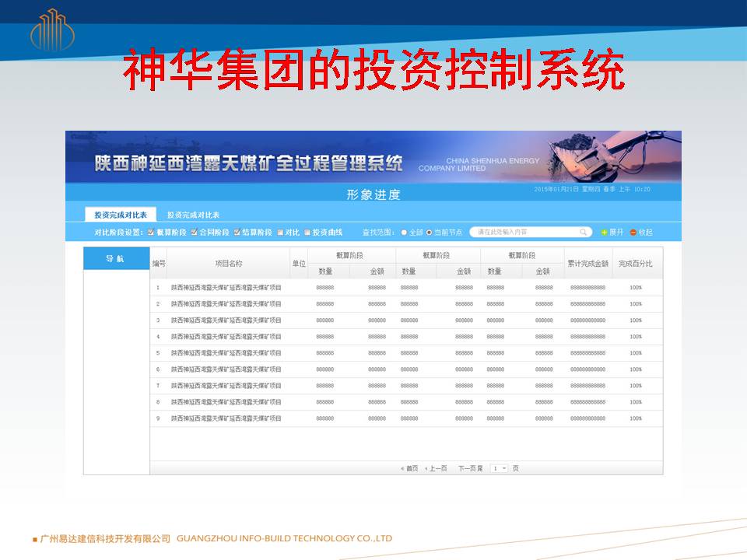
Task: Click the 项目名称 column header
Action: point(229,264)
